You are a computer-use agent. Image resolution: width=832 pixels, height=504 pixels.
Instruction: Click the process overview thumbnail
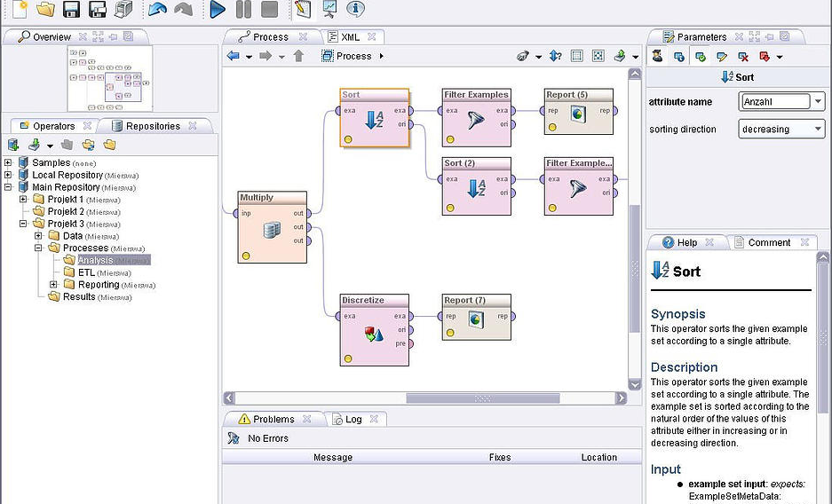(x=110, y=78)
